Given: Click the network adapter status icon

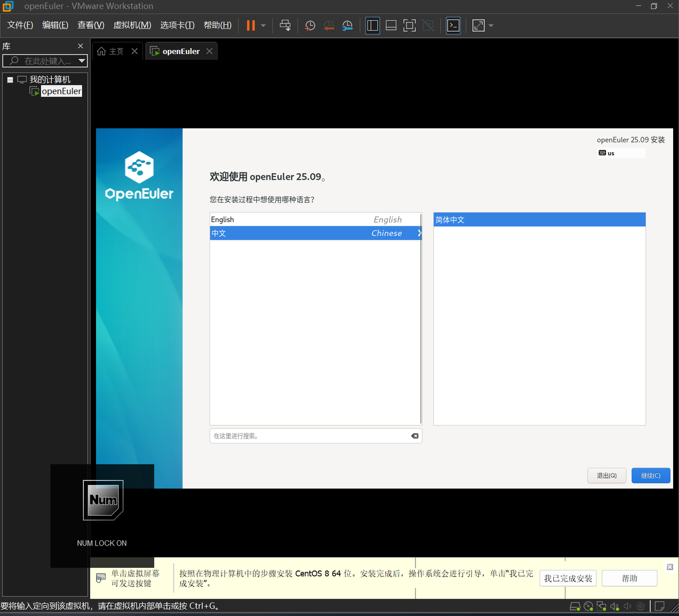Looking at the screenshot, I should coord(601,606).
